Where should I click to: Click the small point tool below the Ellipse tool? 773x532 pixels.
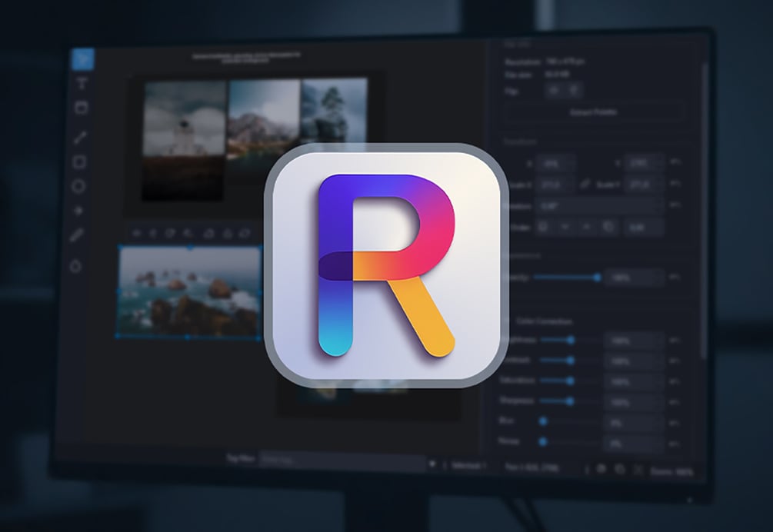pos(78,211)
